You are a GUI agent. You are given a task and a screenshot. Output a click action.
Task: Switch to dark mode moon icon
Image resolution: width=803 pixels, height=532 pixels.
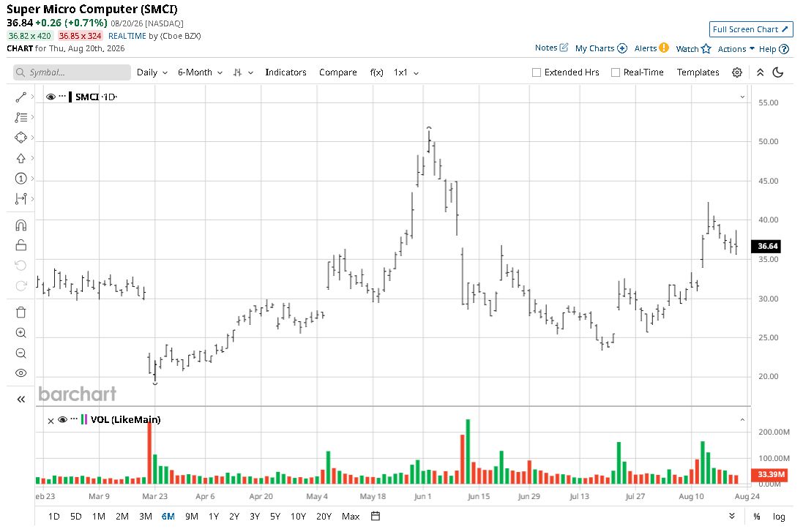[778, 72]
